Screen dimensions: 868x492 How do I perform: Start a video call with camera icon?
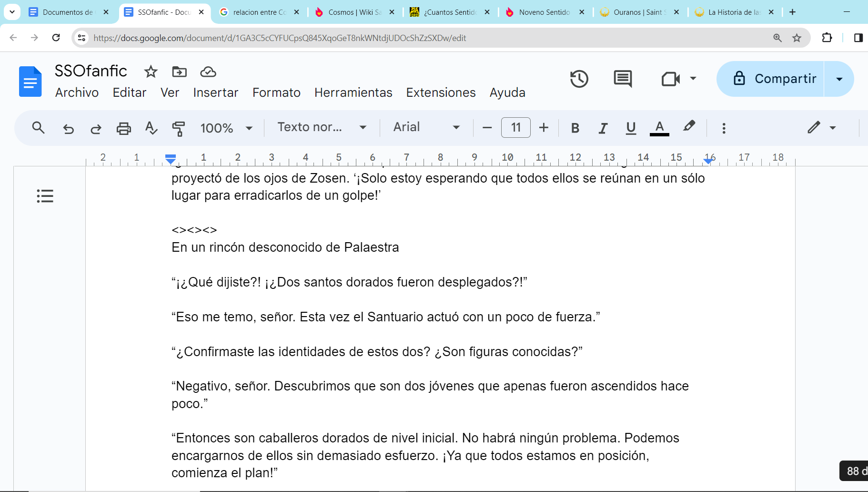(x=670, y=79)
